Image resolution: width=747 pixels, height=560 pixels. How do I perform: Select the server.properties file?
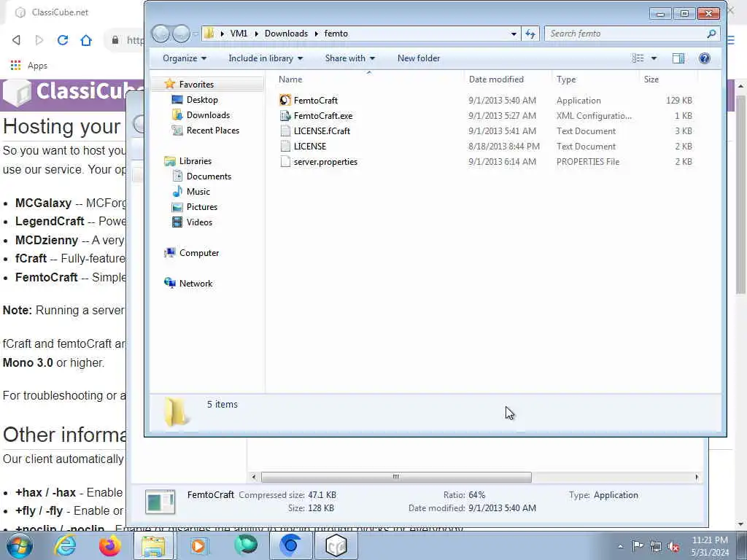(325, 161)
